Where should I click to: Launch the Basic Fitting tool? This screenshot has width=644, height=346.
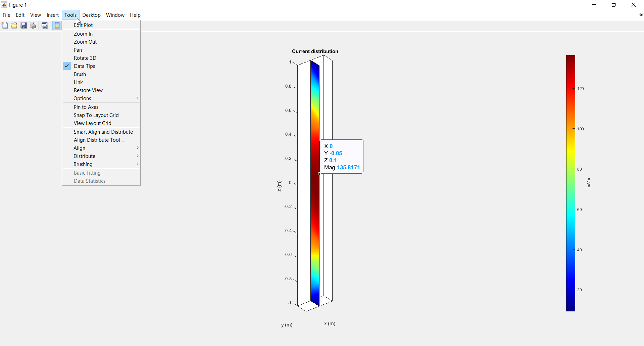87,173
